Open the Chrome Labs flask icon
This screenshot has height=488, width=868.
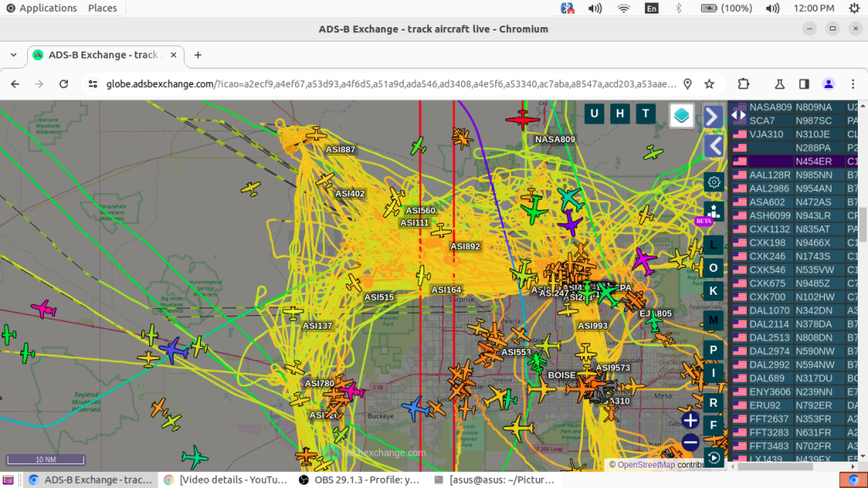(x=780, y=84)
